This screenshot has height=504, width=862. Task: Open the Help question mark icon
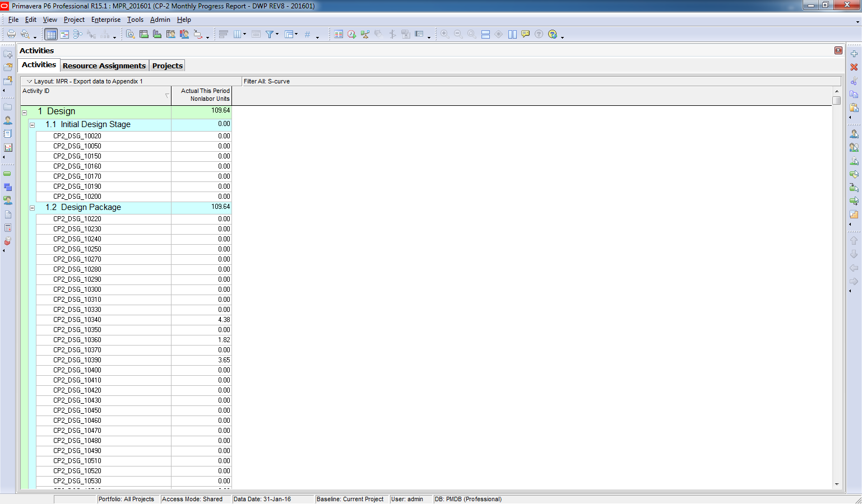[x=553, y=34]
